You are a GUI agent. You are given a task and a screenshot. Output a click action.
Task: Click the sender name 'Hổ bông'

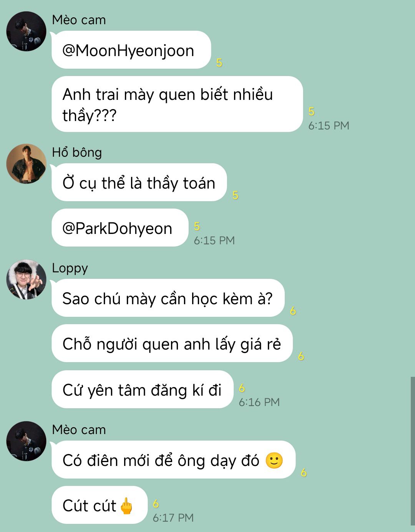point(77,152)
